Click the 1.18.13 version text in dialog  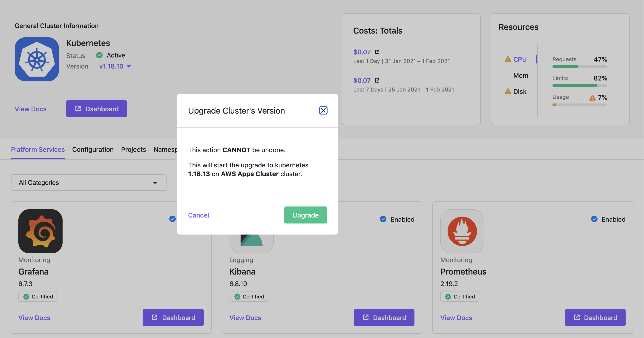(x=199, y=174)
